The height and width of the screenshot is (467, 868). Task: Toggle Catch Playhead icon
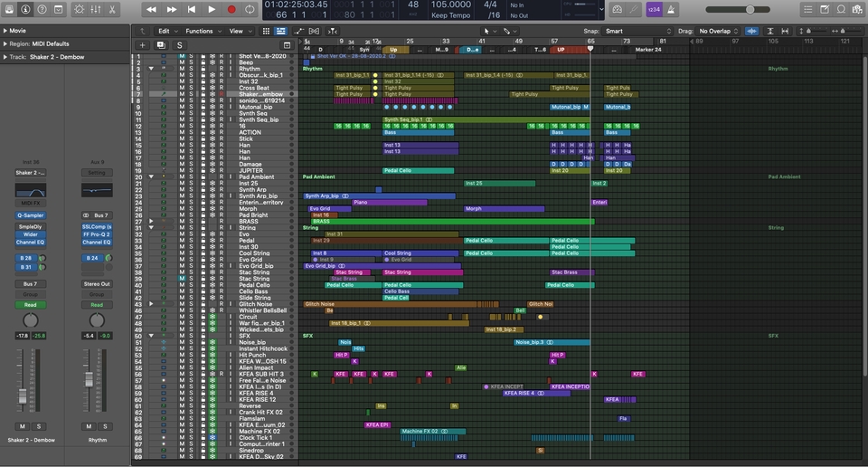point(333,31)
